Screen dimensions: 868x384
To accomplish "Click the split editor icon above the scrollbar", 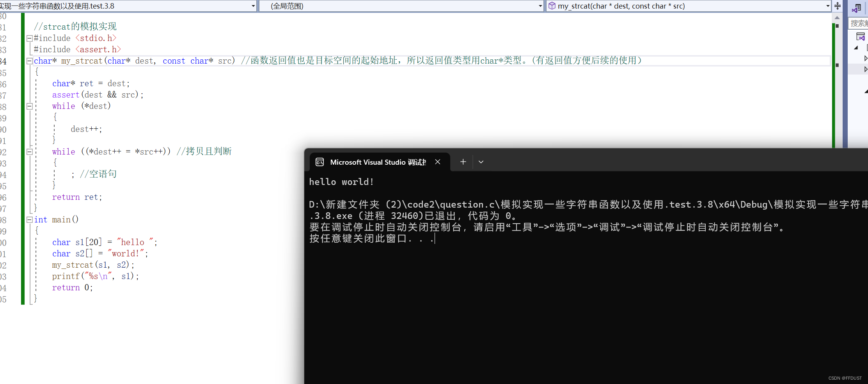I will point(837,6).
